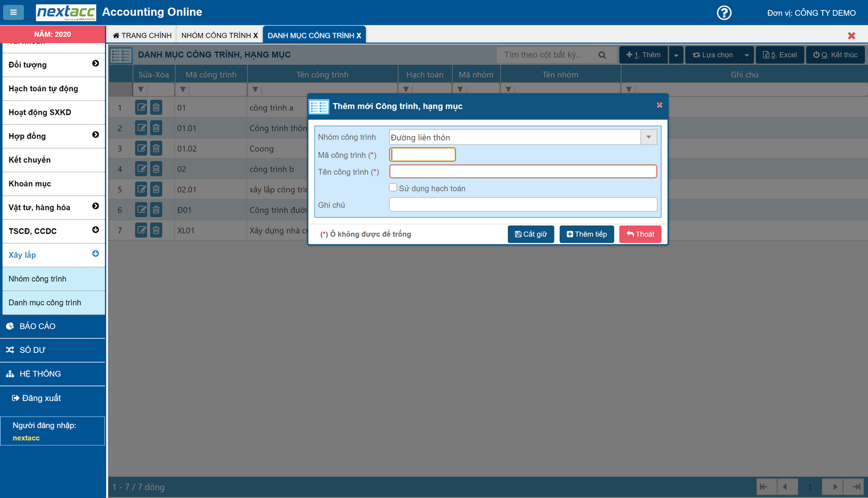Viewport: 868px width, 498px height.
Task: Expand the Vật tư, hàng hóa menu
Action: pos(95,206)
